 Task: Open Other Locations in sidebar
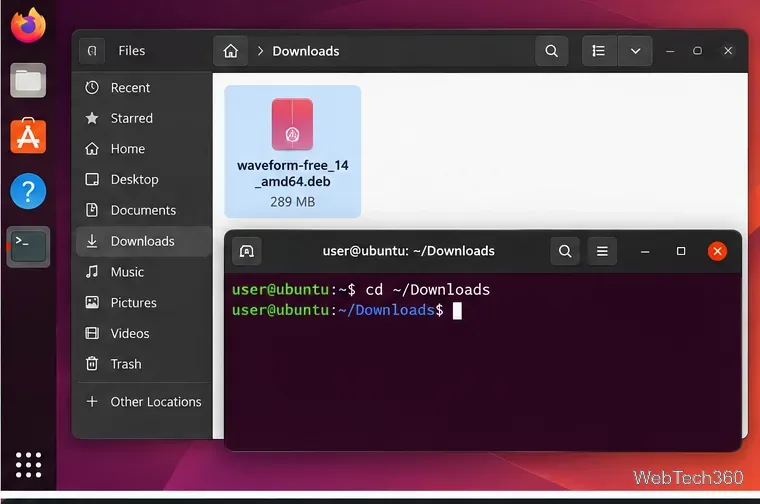coord(143,402)
